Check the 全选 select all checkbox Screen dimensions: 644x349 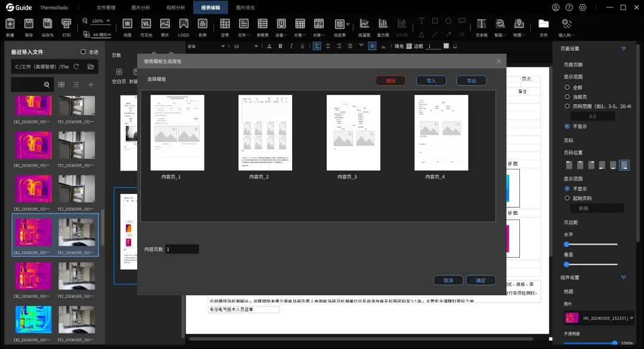tap(83, 52)
